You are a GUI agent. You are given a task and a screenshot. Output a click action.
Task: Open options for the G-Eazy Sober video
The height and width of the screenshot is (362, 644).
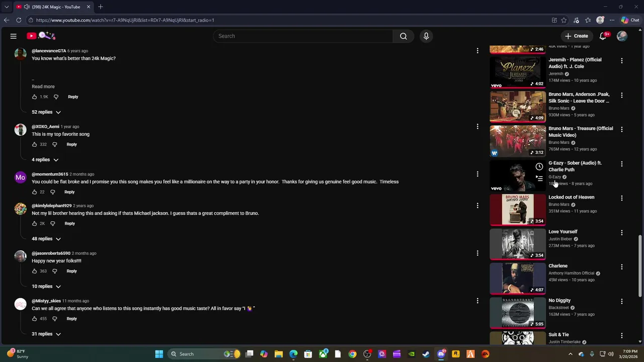pos(622,164)
